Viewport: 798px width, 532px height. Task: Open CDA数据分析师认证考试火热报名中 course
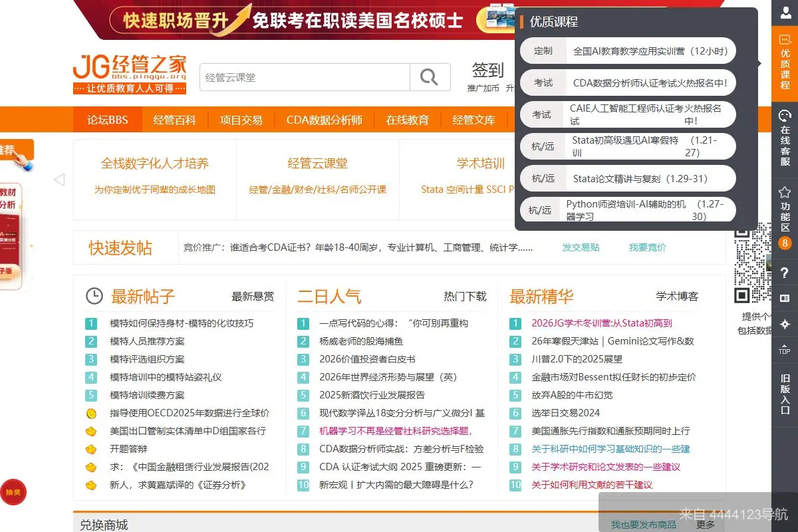click(x=628, y=83)
